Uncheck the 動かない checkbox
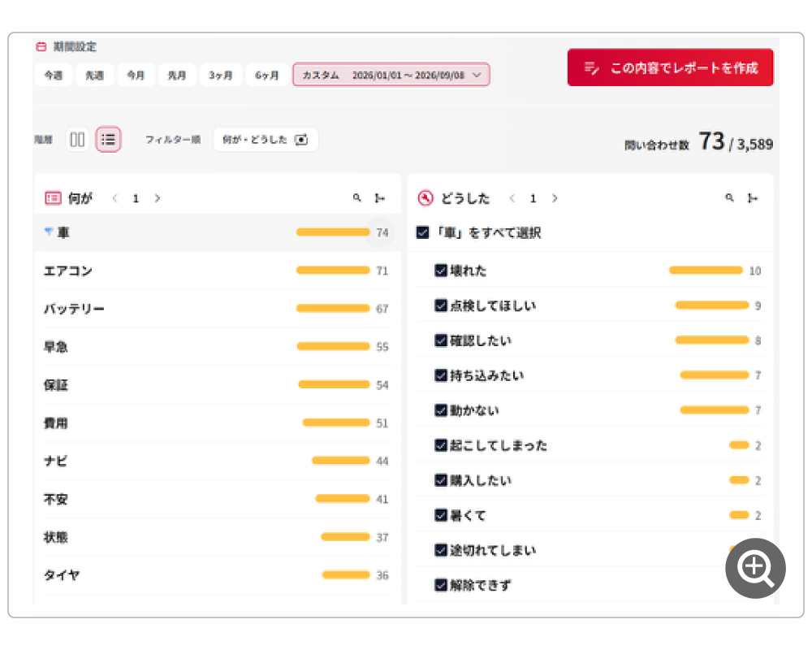This screenshot has width=812, height=650. coord(441,410)
